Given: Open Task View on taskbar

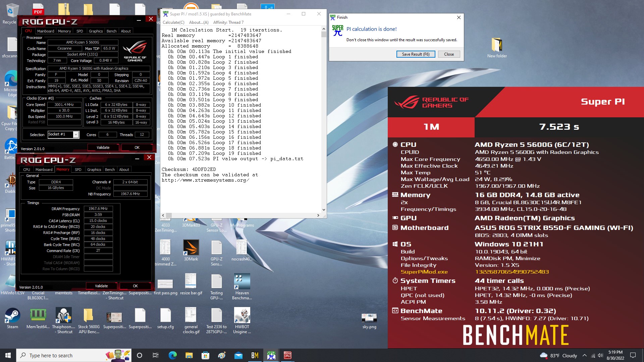Looking at the screenshot, I should (155, 355).
